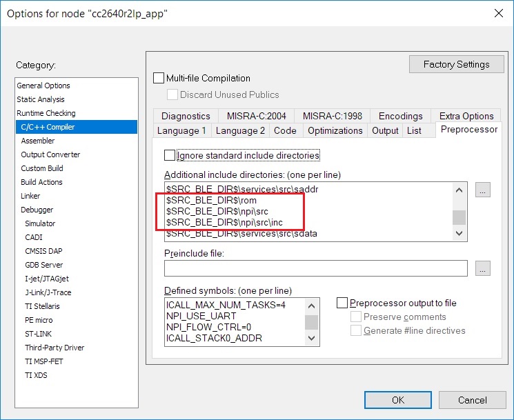Click the Preinclude file text field

click(x=316, y=268)
